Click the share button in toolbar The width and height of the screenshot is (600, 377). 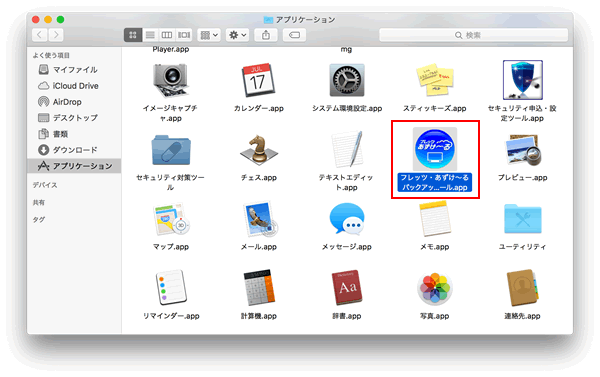(266, 35)
